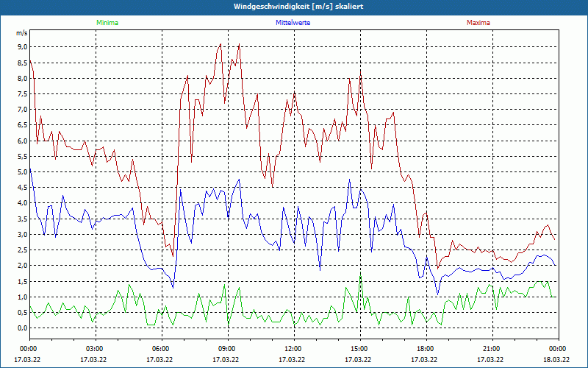The height and width of the screenshot is (368, 588).
Task: Click the '12:00' time axis label
Action: [294, 349]
